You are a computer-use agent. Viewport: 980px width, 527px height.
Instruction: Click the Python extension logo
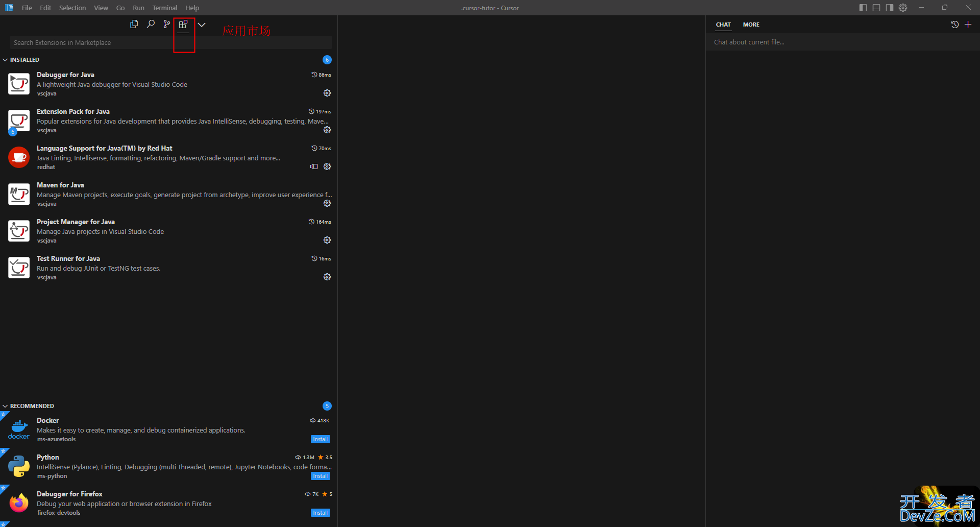pos(19,466)
